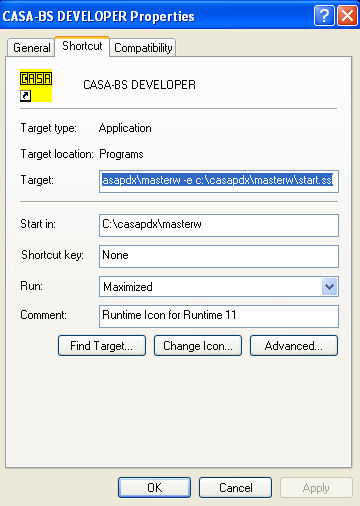Open the Maximized combo box
The width and height of the screenshot is (360, 506).
pyautogui.click(x=219, y=286)
